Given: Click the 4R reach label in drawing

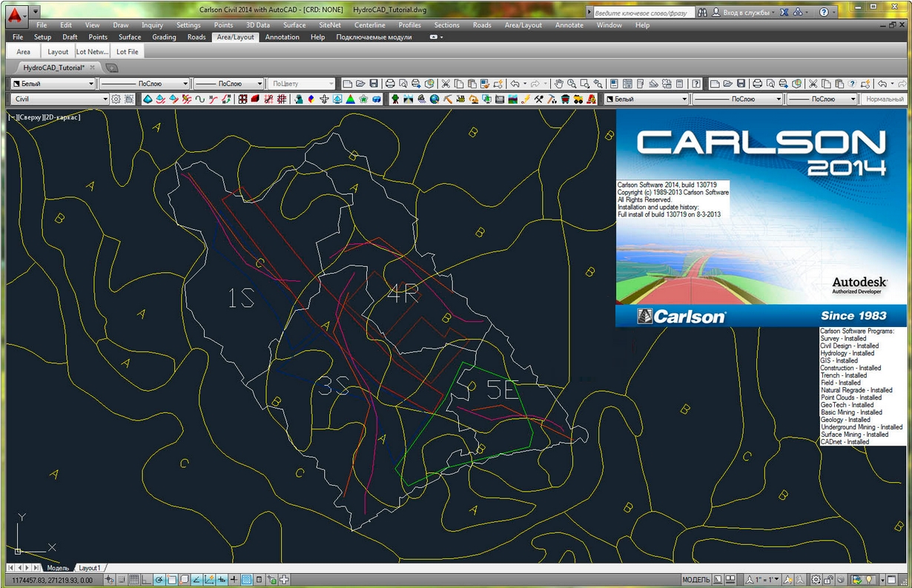Looking at the screenshot, I should tap(403, 294).
